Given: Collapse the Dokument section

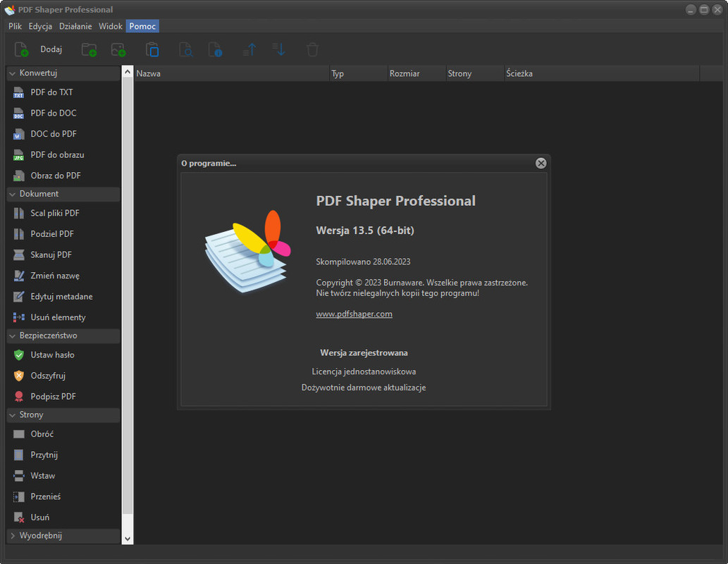Looking at the screenshot, I should tap(13, 194).
